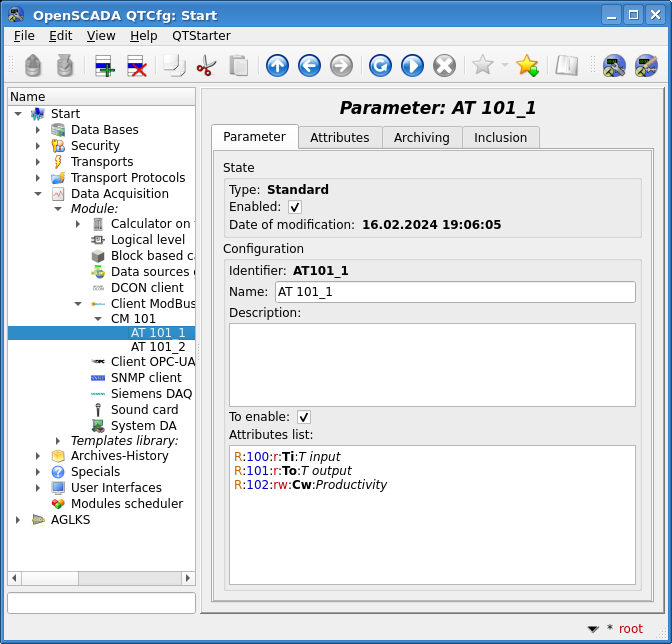Collapse the Data Acquisition tree node
Image resolution: width=672 pixels, height=644 pixels.
(38, 194)
